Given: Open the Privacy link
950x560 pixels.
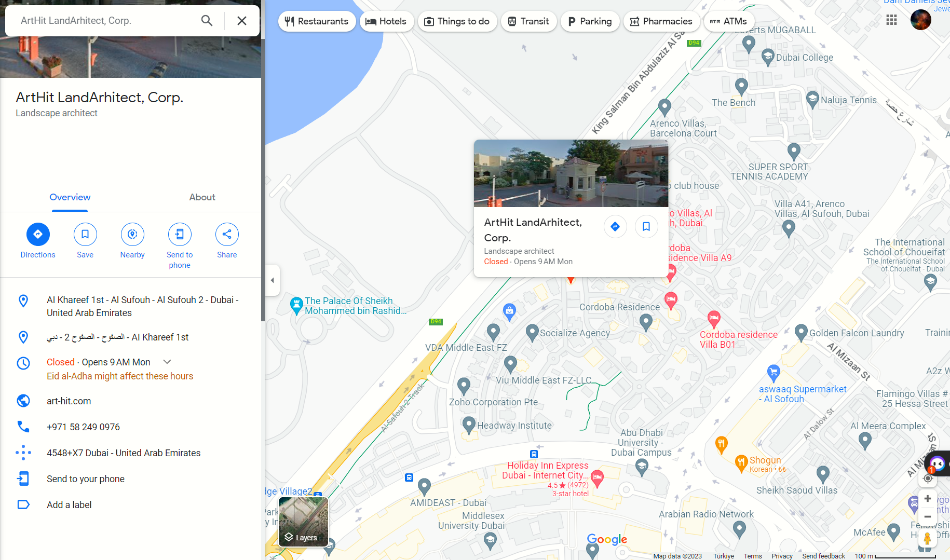Looking at the screenshot, I should (x=782, y=556).
